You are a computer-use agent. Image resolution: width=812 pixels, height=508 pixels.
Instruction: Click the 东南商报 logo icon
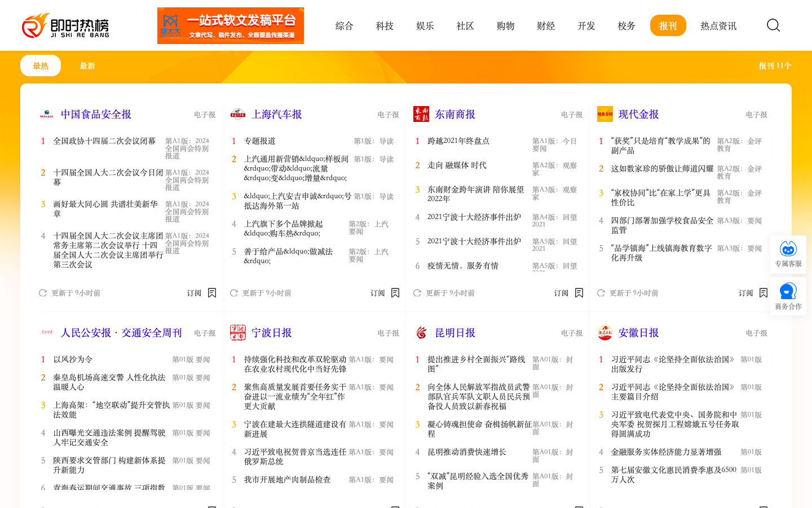click(421, 114)
